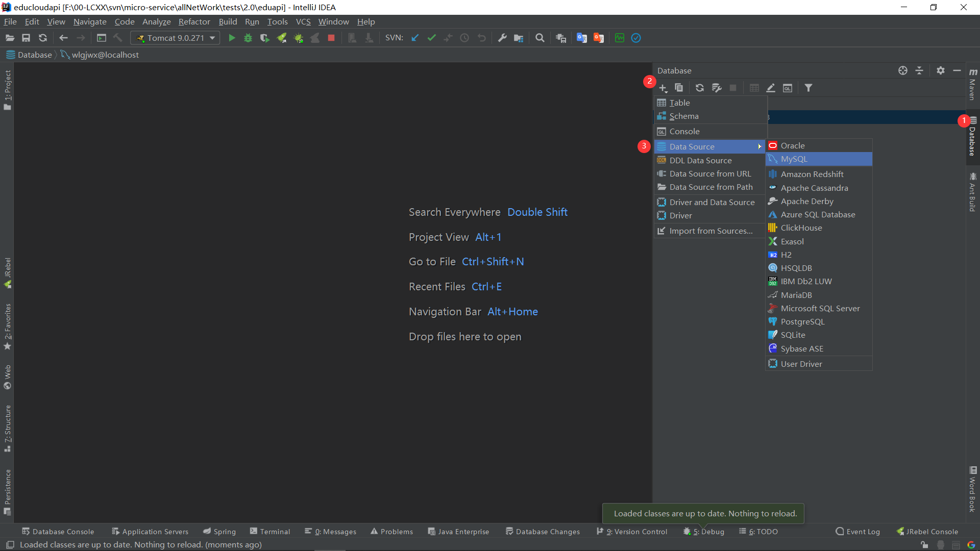Open the Ant Build side tab

pyautogui.click(x=973, y=192)
